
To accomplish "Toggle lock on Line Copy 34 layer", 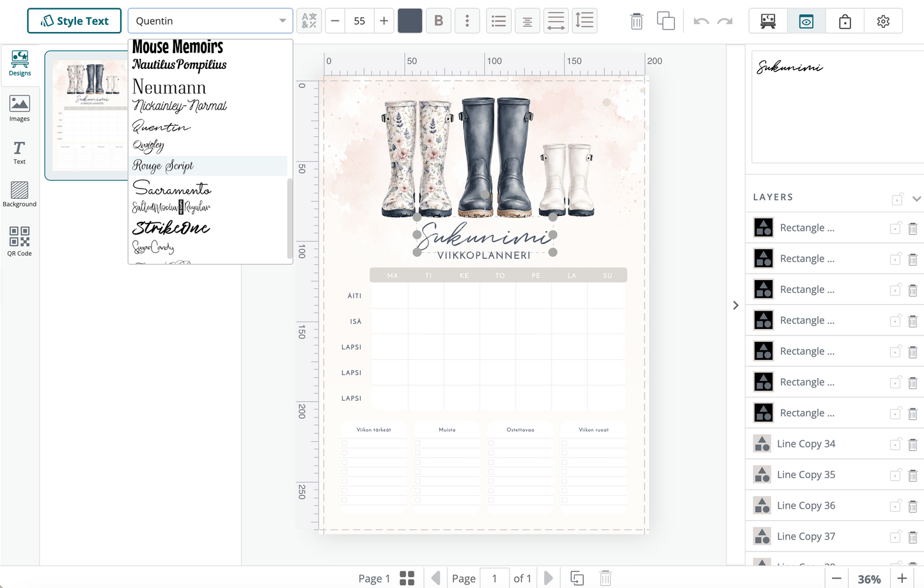I will 895,444.
